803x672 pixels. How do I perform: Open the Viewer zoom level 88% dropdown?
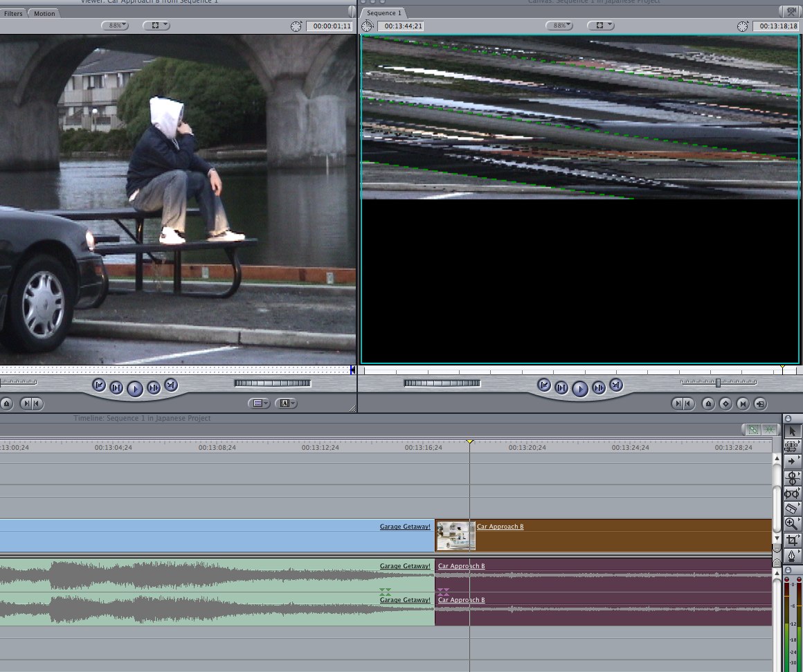pyautogui.click(x=115, y=26)
